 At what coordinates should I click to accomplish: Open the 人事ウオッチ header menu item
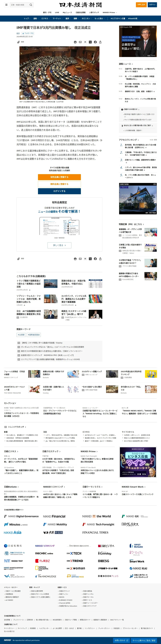tap(94, 13)
